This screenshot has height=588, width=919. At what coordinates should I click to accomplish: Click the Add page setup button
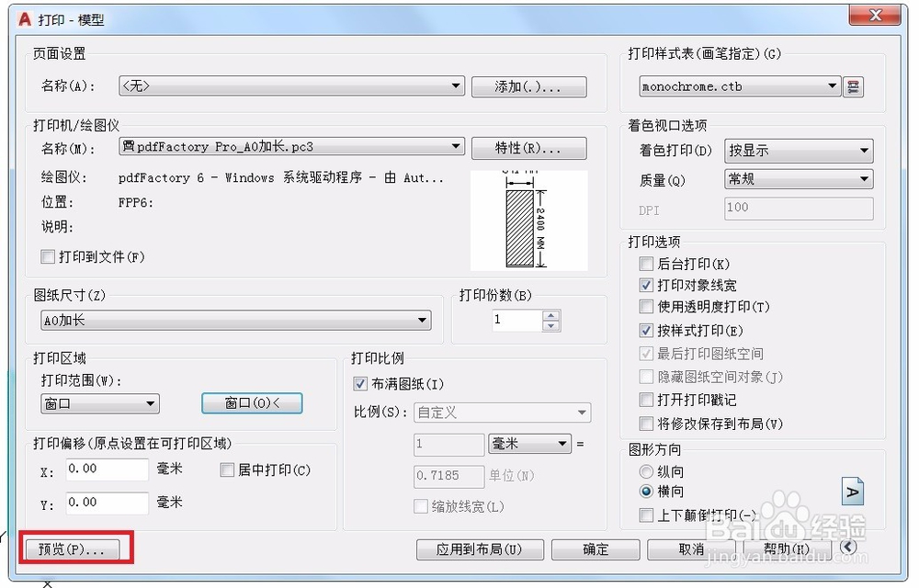coord(528,86)
